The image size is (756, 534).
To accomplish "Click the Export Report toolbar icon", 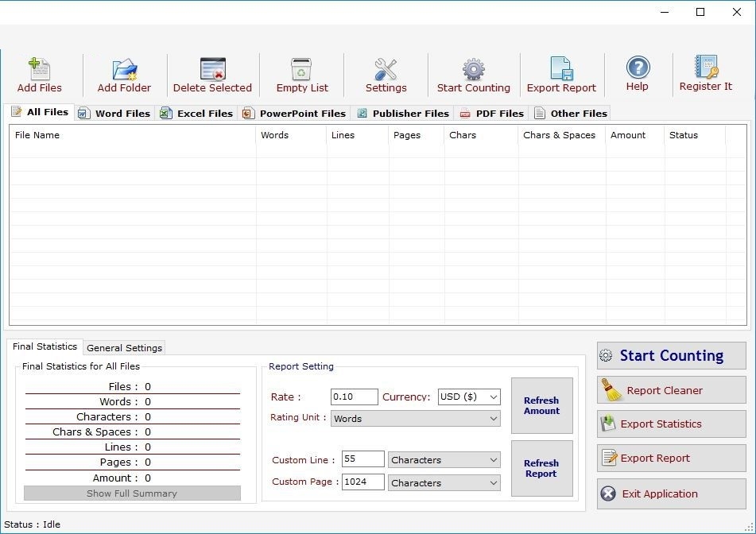I will click(x=561, y=70).
